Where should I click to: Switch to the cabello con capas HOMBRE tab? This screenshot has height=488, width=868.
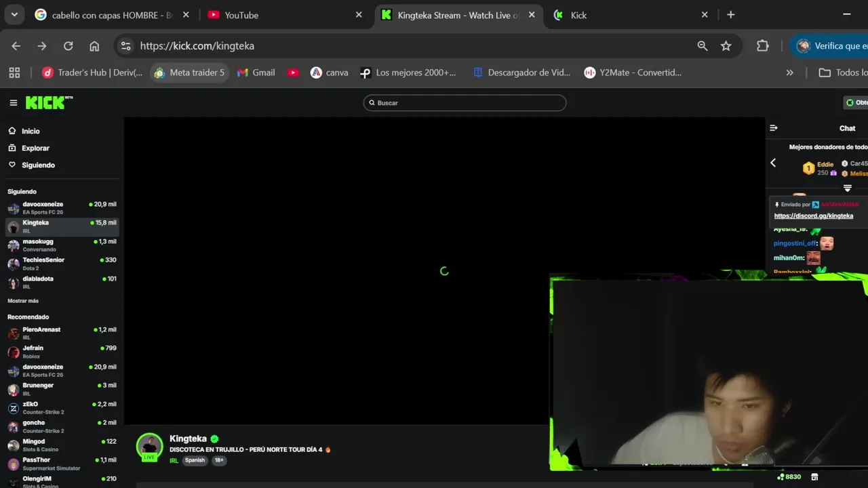pyautogui.click(x=112, y=15)
